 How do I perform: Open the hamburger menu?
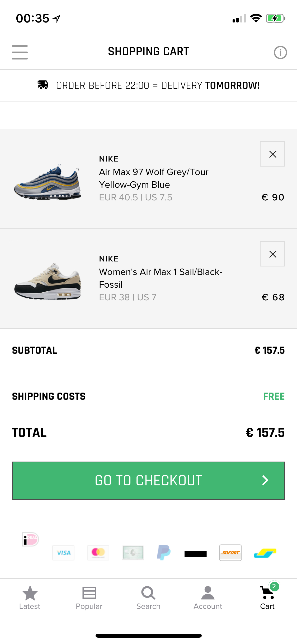tap(20, 52)
